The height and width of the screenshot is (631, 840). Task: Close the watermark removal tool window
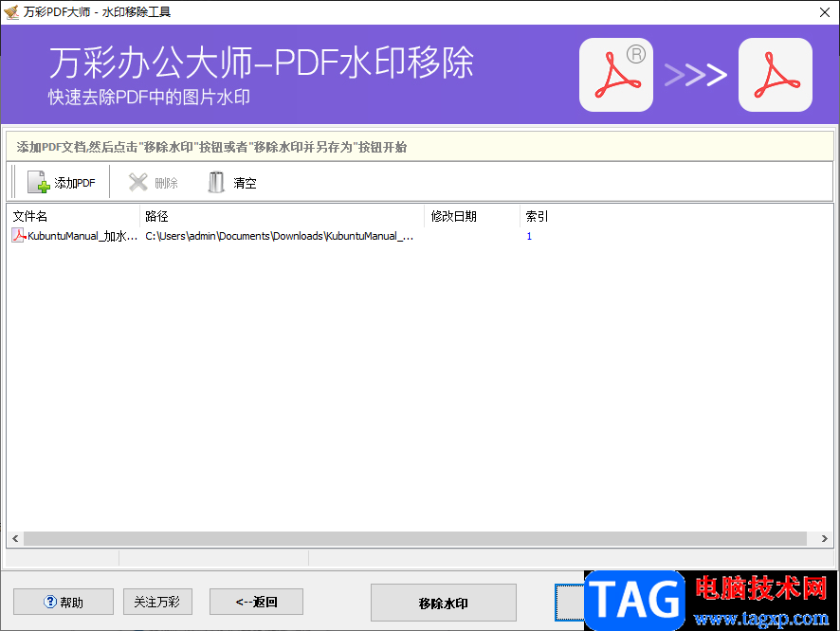(x=825, y=11)
